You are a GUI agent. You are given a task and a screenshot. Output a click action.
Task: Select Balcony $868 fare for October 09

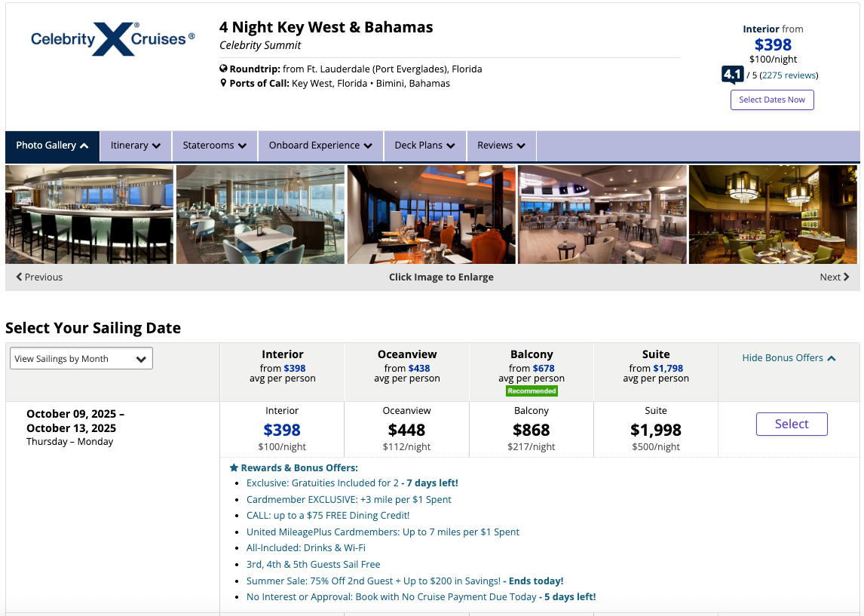click(532, 429)
